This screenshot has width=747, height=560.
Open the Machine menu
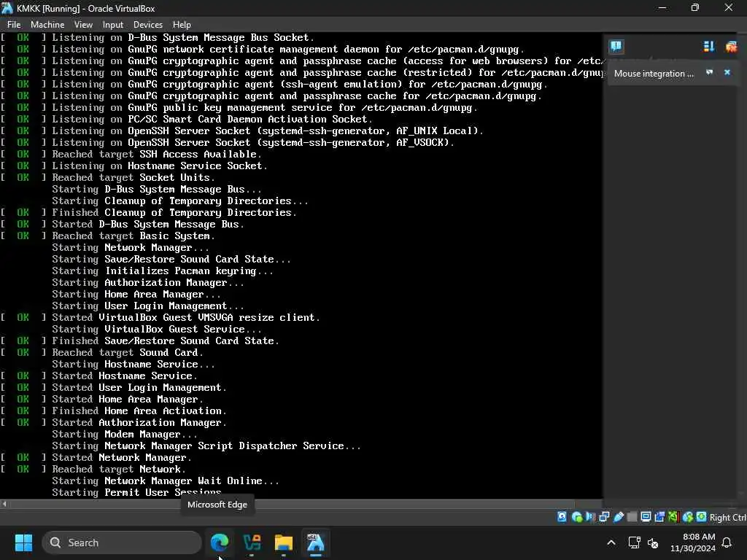tap(47, 24)
